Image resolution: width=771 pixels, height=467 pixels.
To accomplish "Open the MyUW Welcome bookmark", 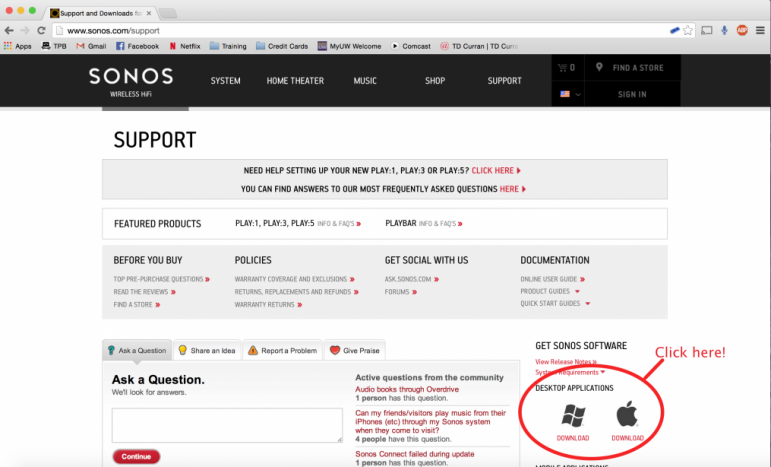I will (x=350, y=46).
